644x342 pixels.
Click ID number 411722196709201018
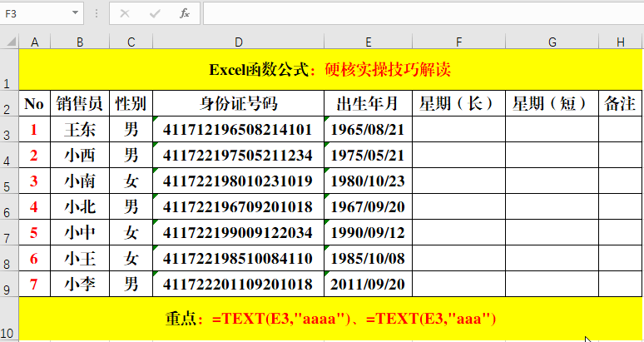[x=238, y=206]
